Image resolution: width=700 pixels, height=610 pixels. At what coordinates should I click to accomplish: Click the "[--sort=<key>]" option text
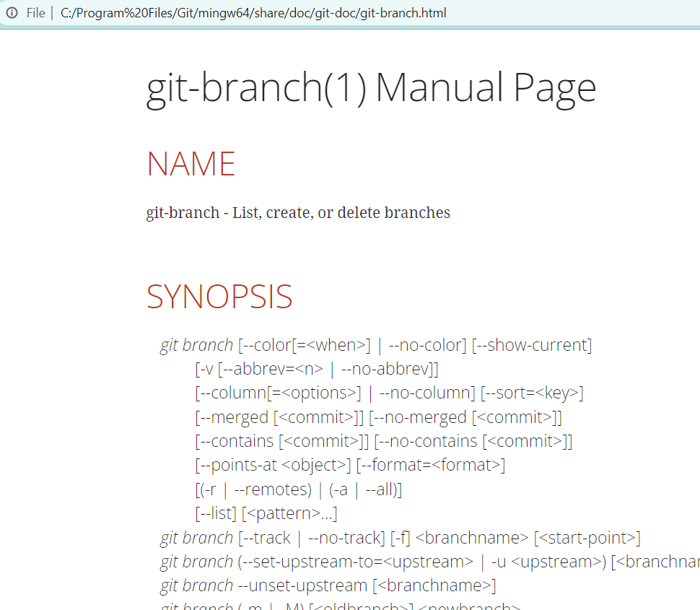pos(532,393)
